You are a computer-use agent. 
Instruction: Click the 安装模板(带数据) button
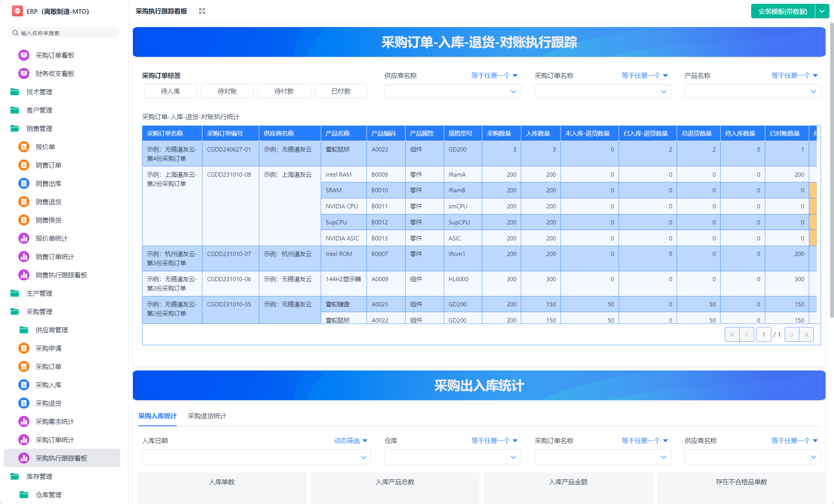(x=783, y=11)
